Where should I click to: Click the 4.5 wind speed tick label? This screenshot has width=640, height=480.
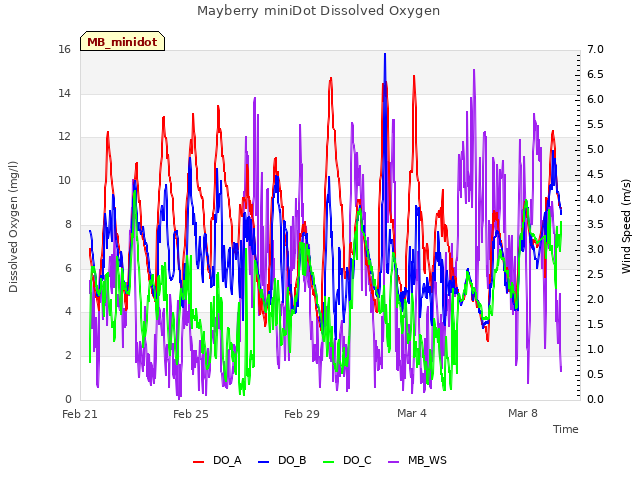[x=595, y=174]
